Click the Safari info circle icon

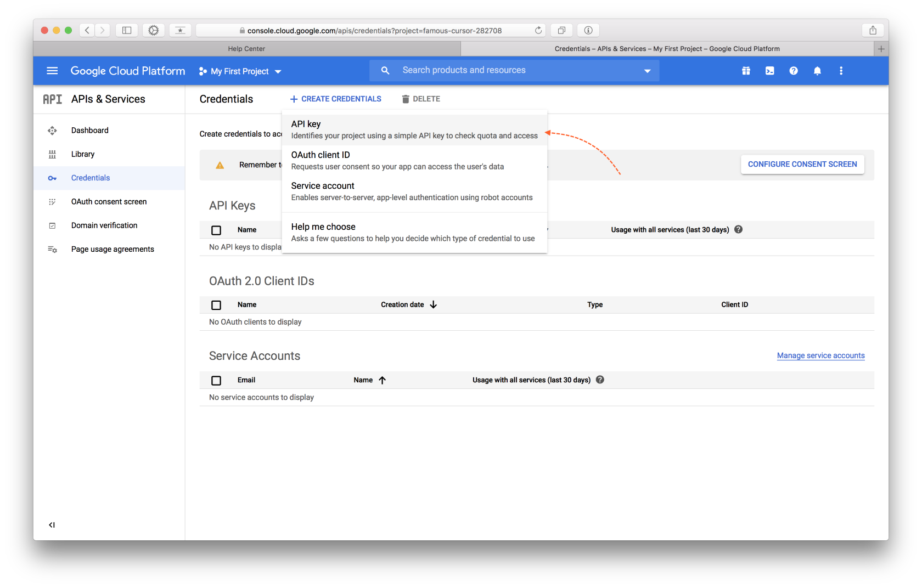pyautogui.click(x=588, y=30)
